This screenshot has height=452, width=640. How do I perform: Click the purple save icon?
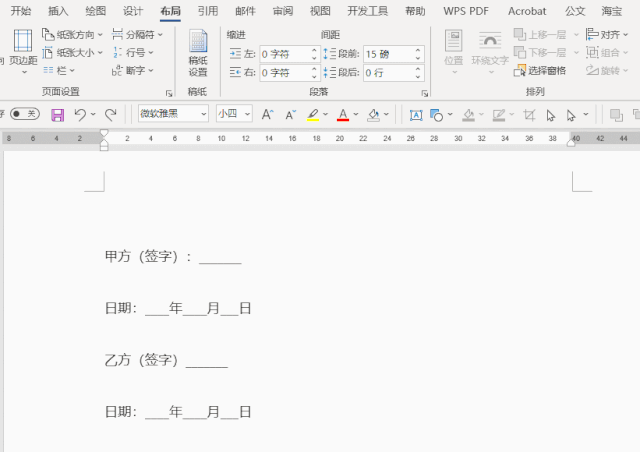coord(58,115)
